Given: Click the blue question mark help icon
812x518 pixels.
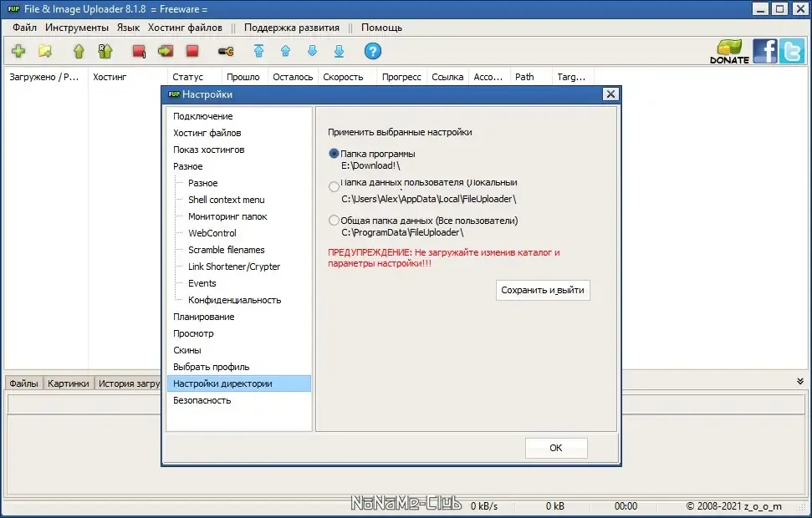Looking at the screenshot, I should click(372, 51).
